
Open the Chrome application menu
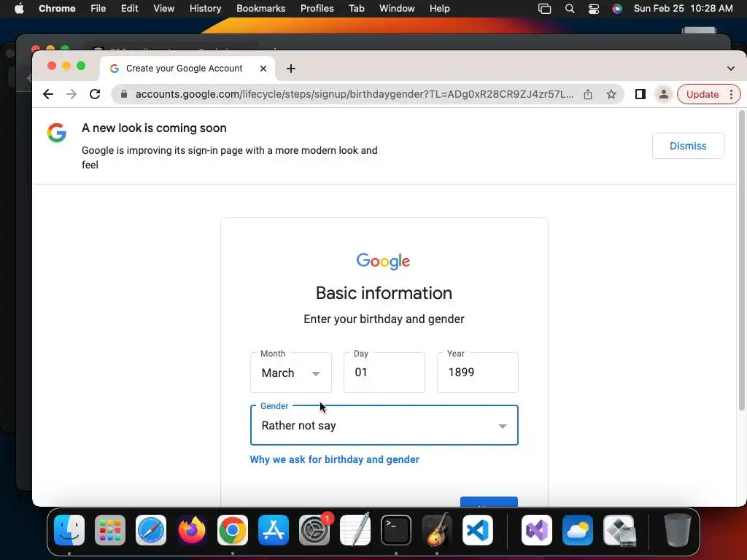point(57,9)
